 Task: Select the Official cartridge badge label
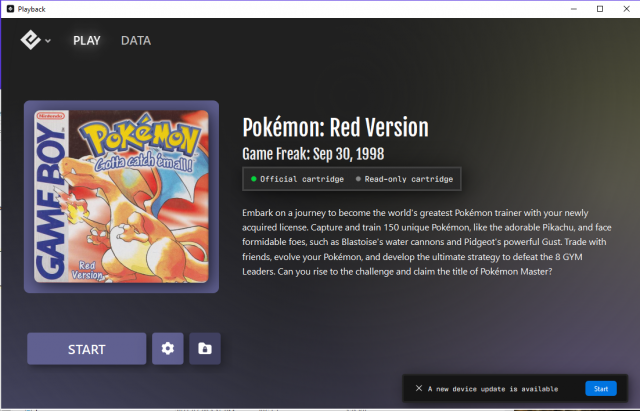point(301,179)
